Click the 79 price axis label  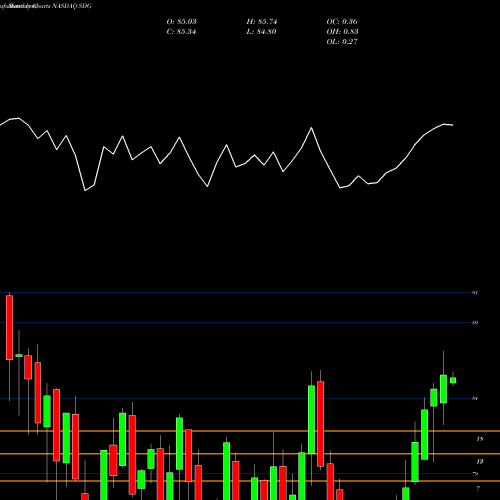pos(475,474)
